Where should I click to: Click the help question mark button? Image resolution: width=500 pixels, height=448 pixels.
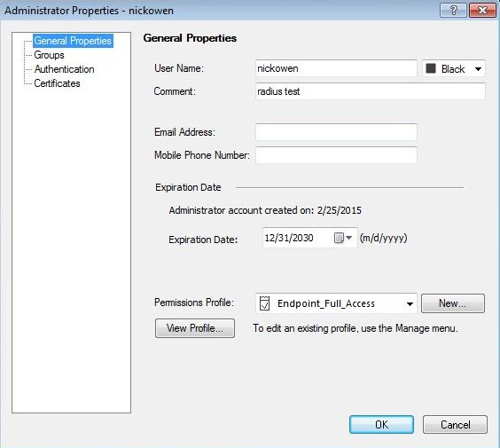(x=453, y=11)
